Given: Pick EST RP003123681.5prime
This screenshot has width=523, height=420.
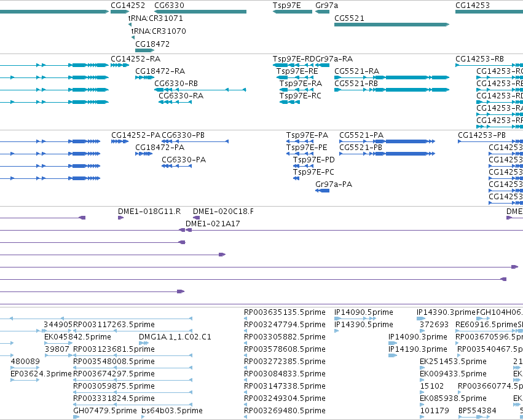Looking at the screenshot, I should (114, 349).
